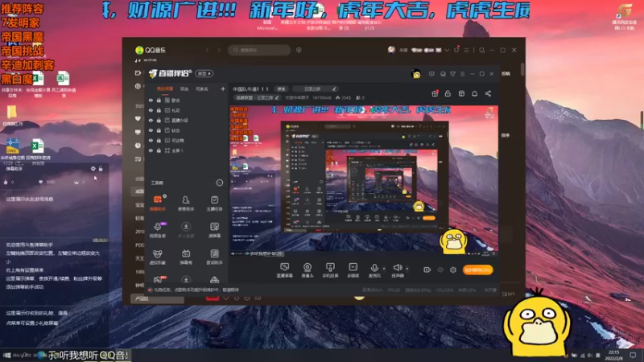Open the 弹幕助手 tool in toolbox
Image resolution: width=644 pixels, height=362 pixels.
157,203
